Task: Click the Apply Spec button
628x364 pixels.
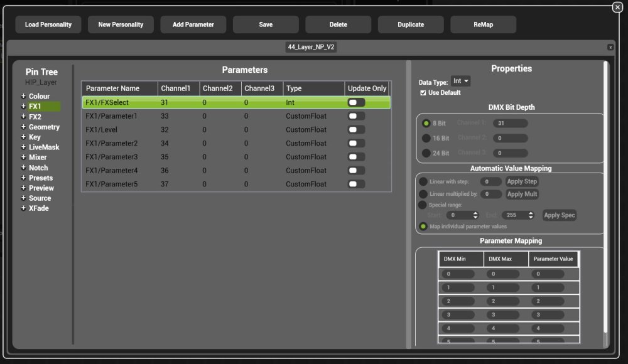Action: tap(559, 215)
